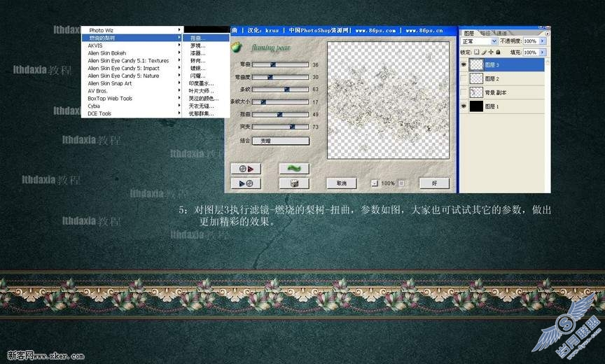Expand the DCE Tools submenu arrow
Image resolution: width=605 pixels, height=364 pixels.
point(179,113)
